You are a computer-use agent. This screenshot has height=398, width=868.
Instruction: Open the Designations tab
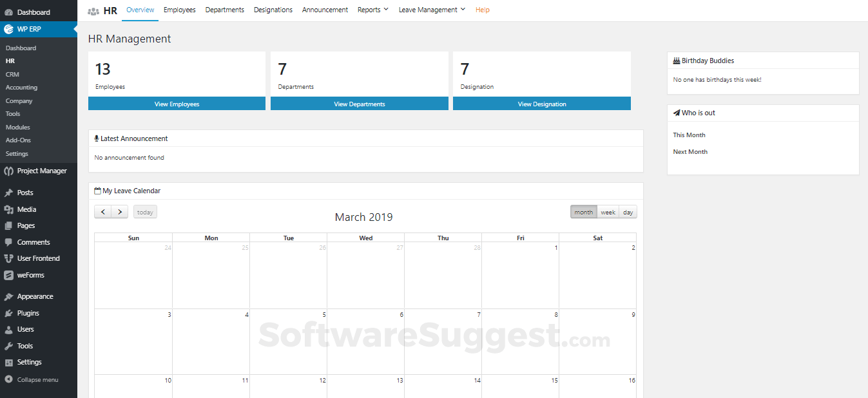[x=273, y=9]
